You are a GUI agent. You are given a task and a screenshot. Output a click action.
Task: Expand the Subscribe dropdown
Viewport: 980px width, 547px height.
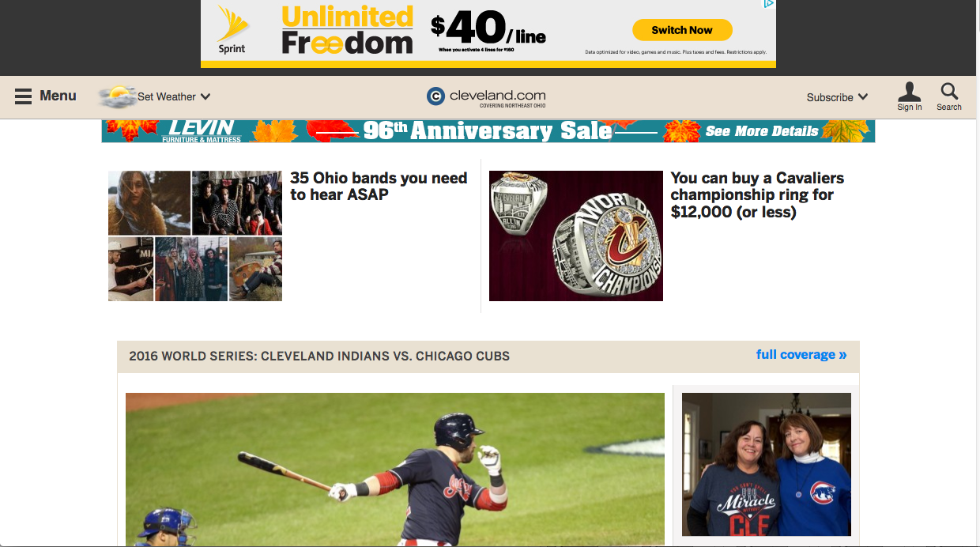click(x=837, y=97)
